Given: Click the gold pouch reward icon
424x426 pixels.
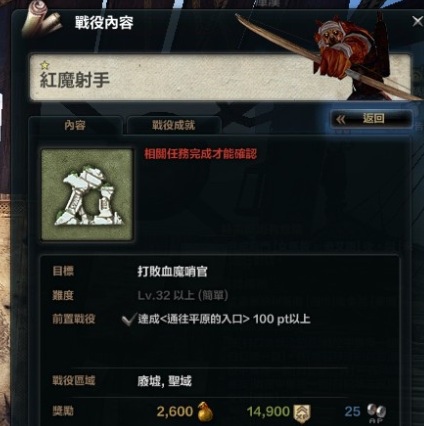Looking at the screenshot, I should tap(205, 411).
